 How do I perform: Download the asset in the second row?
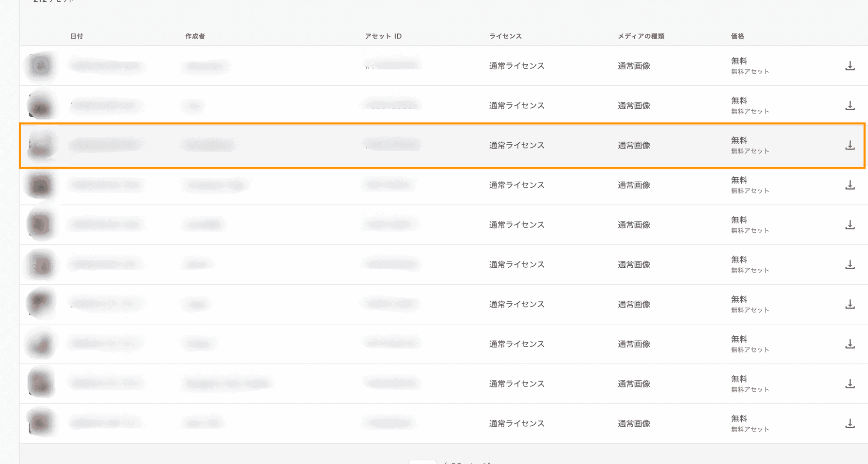coord(850,106)
